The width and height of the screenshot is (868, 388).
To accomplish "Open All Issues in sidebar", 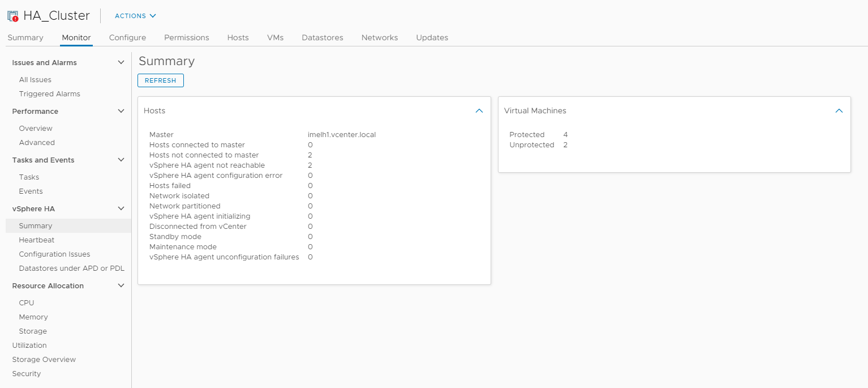I will (35, 80).
